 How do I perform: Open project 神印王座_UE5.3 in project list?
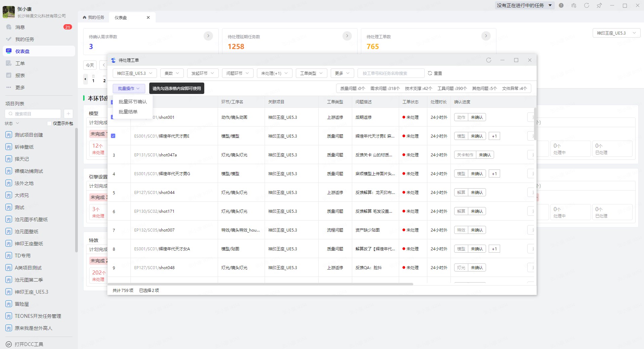[32, 292]
